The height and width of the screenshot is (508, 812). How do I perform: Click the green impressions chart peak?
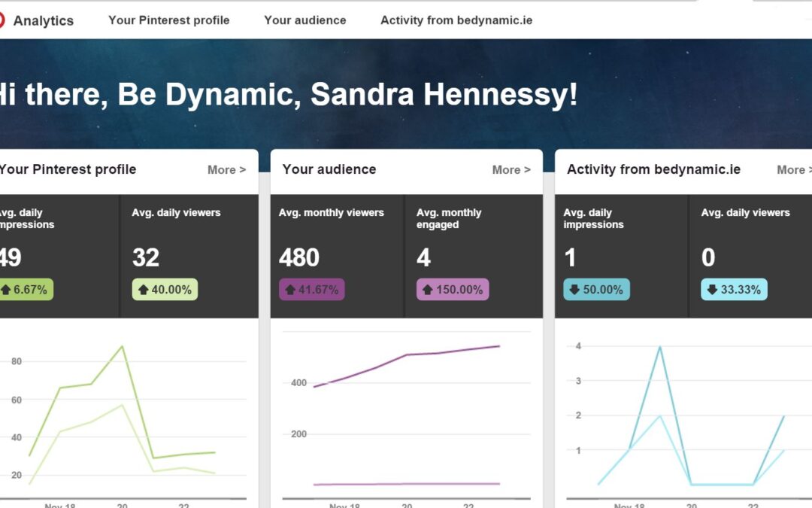click(x=123, y=346)
